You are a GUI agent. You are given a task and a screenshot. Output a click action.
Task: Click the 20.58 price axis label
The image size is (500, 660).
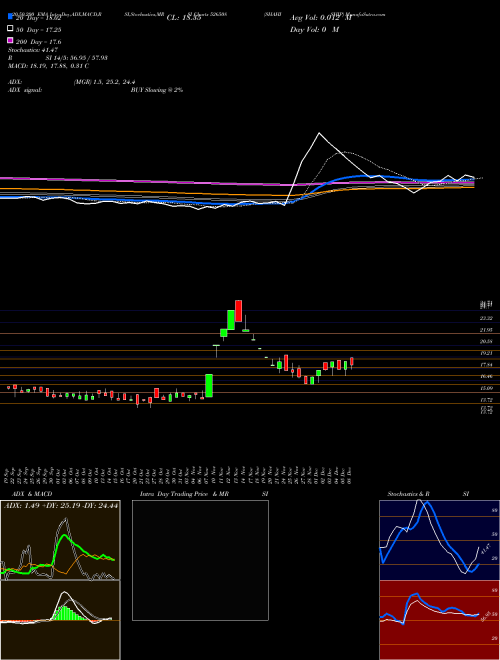click(487, 341)
